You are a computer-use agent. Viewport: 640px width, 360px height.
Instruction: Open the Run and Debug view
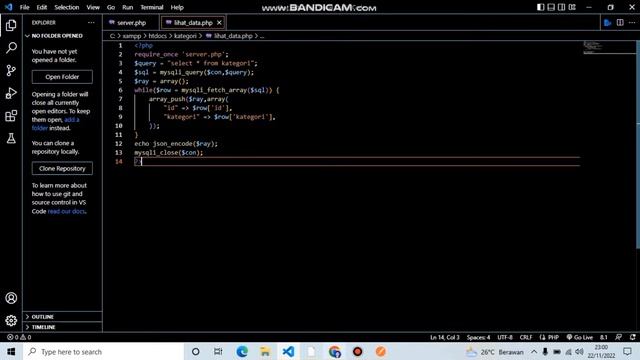point(11,93)
